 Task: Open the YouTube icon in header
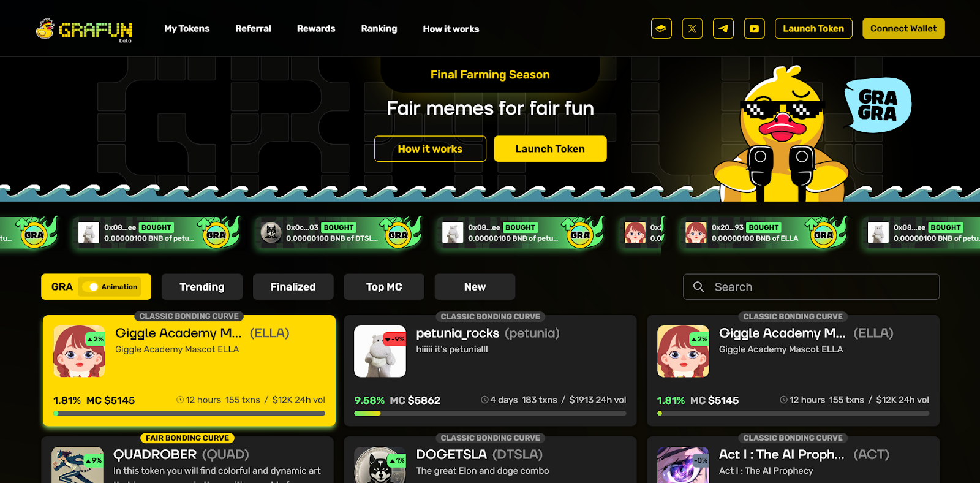click(x=754, y=29)
